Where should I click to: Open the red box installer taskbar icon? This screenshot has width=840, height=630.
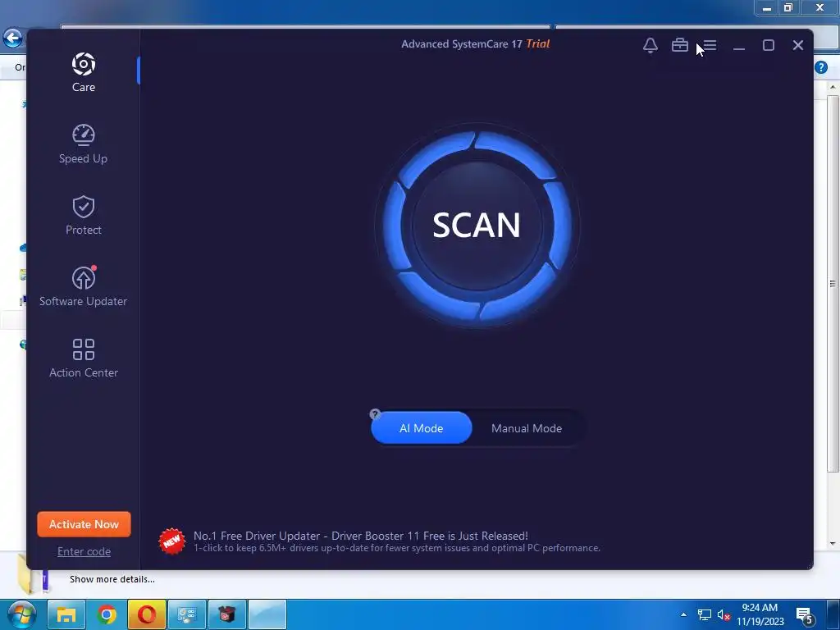point(227,614)
